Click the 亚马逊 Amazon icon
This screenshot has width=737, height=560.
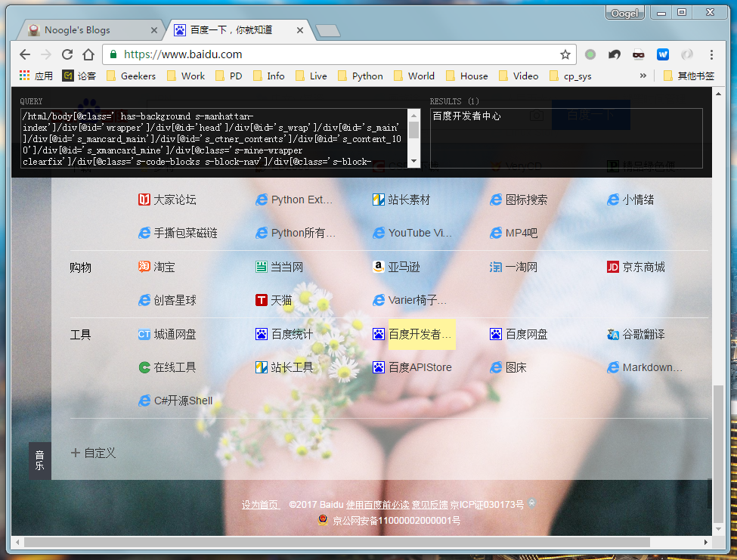tap(378, 266)
